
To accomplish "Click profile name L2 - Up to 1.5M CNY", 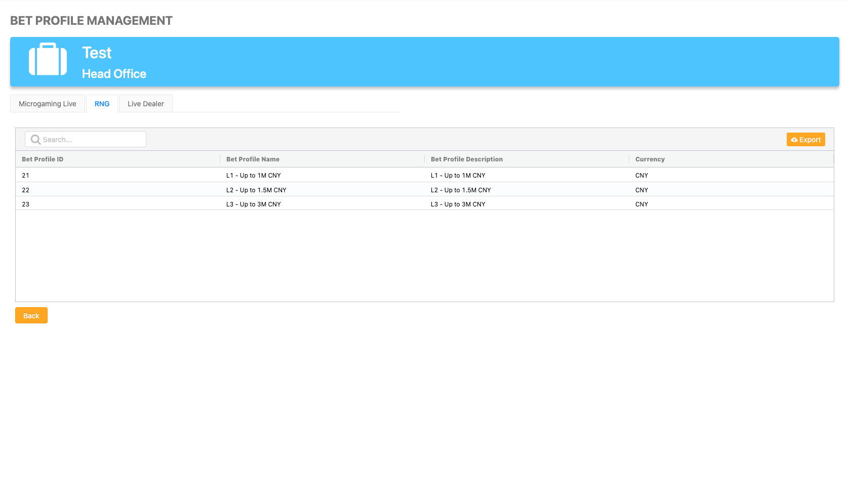I will 256,190.
